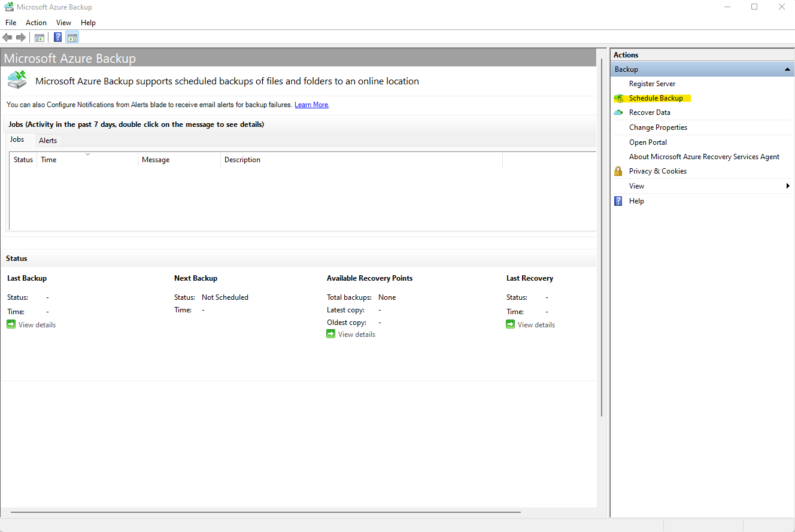795x532 pixels.
Task: Open View details under Last Backup
Action: pyautogui.click(x=37, y=325)
